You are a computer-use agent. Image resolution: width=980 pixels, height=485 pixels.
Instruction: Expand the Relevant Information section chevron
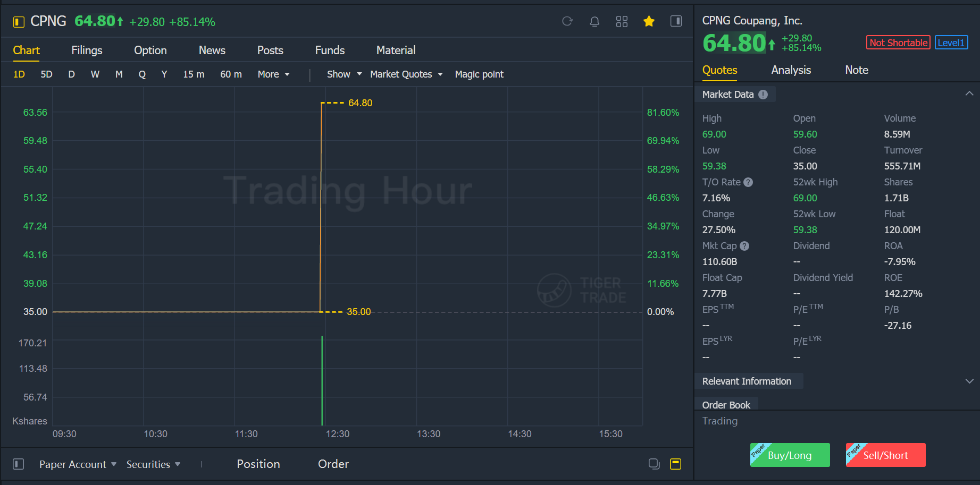tap(969, 381)
